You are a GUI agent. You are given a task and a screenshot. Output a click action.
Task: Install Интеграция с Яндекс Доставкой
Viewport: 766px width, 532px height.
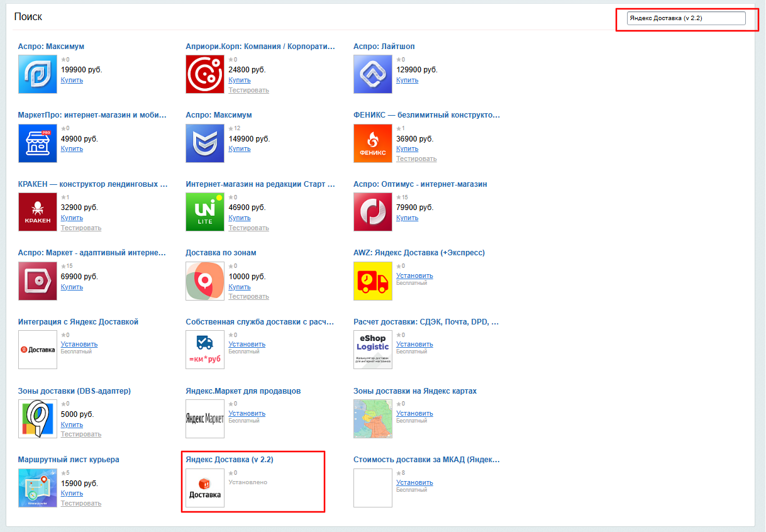[x=79, y=344]
